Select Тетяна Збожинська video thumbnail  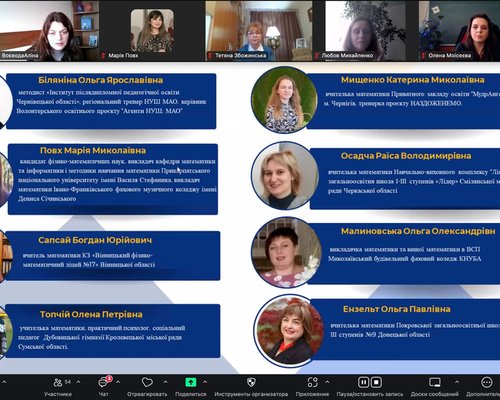(x=259, y=31)
